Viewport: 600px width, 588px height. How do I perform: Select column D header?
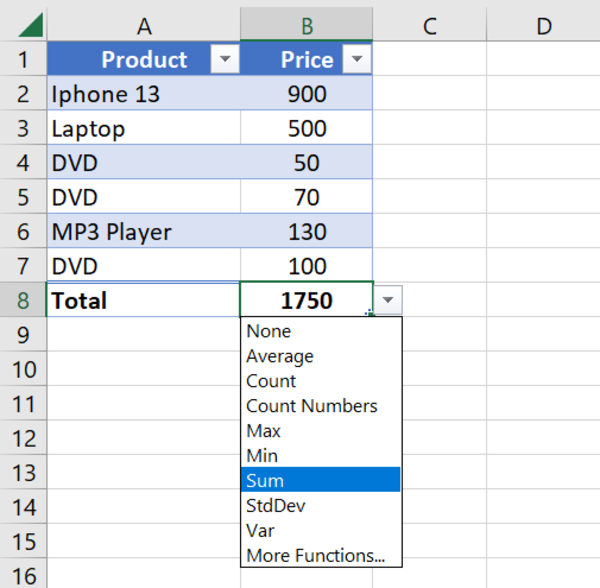coord(543,26)
